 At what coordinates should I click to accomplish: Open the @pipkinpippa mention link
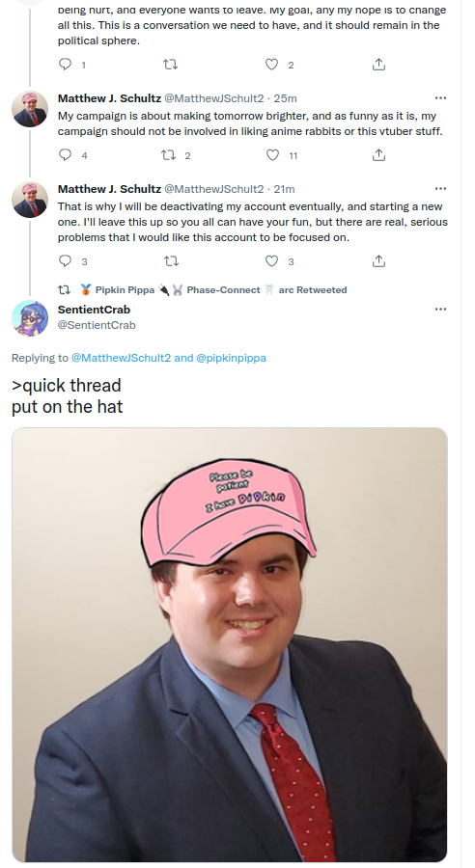231,358
